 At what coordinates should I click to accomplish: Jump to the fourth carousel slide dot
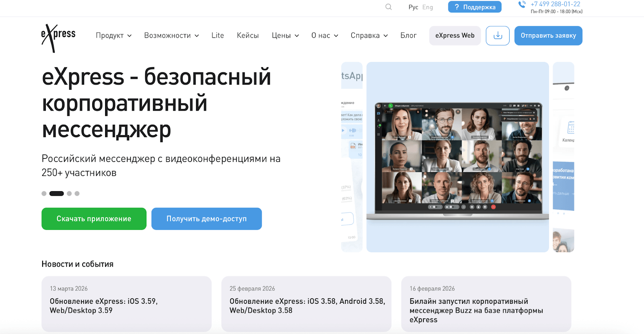coord(77,194)
